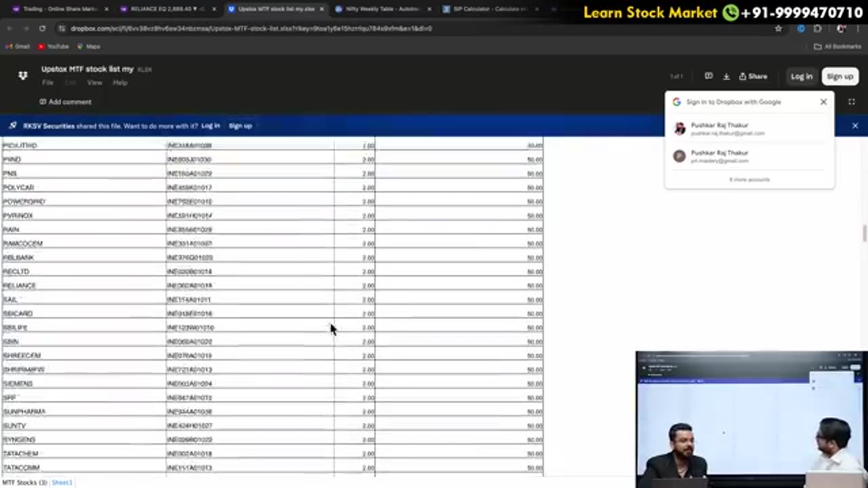Viewport: 868px width, 488px height.
Task: Open the YouTube bookmark
Action: 54,46
